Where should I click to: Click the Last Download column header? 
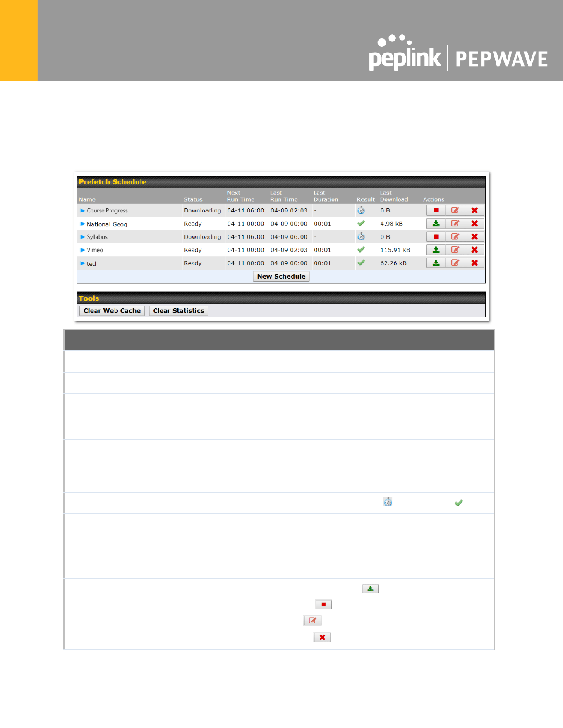tap(394, 196)
